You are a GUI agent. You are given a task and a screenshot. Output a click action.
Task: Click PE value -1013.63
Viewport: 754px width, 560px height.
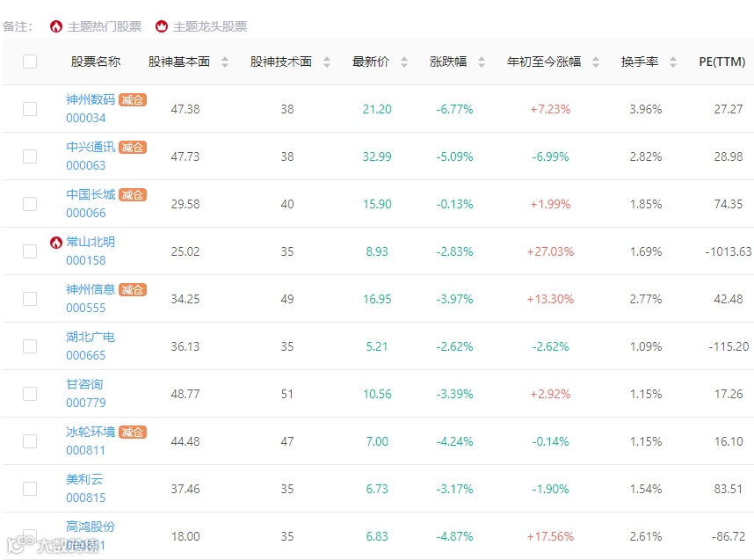point(728,251)
